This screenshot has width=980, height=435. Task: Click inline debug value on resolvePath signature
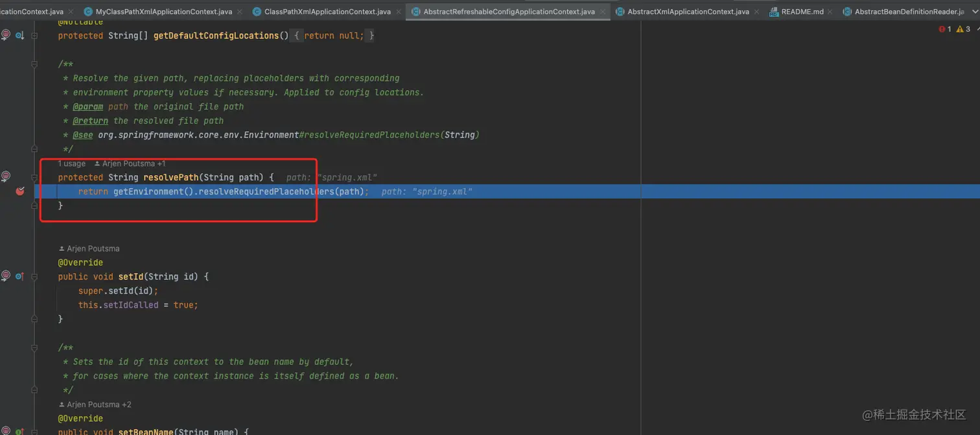coord(331,177)
